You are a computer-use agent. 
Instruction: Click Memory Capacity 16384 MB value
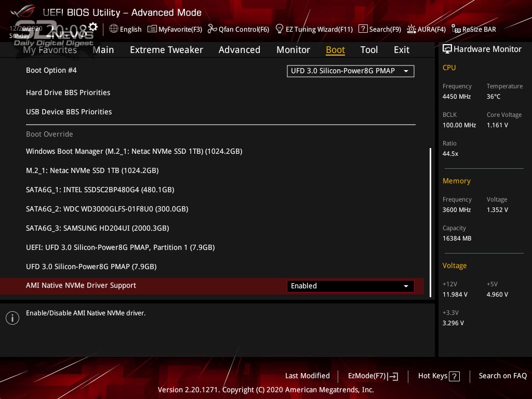click(457, 238)
